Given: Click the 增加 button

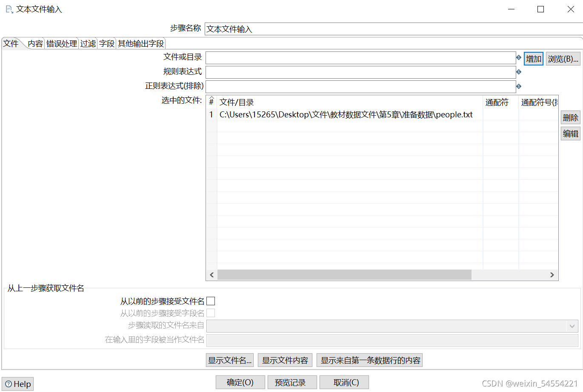Looking at the screenshot, I should [533, 58].
